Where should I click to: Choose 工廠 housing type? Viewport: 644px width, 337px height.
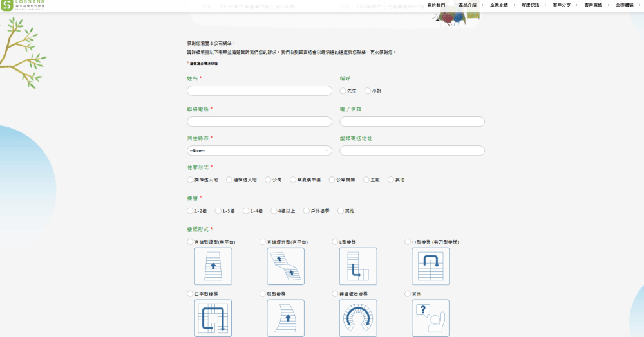(366, 179)
